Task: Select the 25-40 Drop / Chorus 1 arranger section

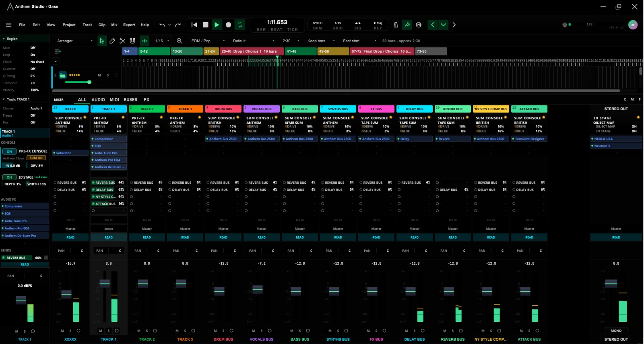Action: tap(252, 51)
